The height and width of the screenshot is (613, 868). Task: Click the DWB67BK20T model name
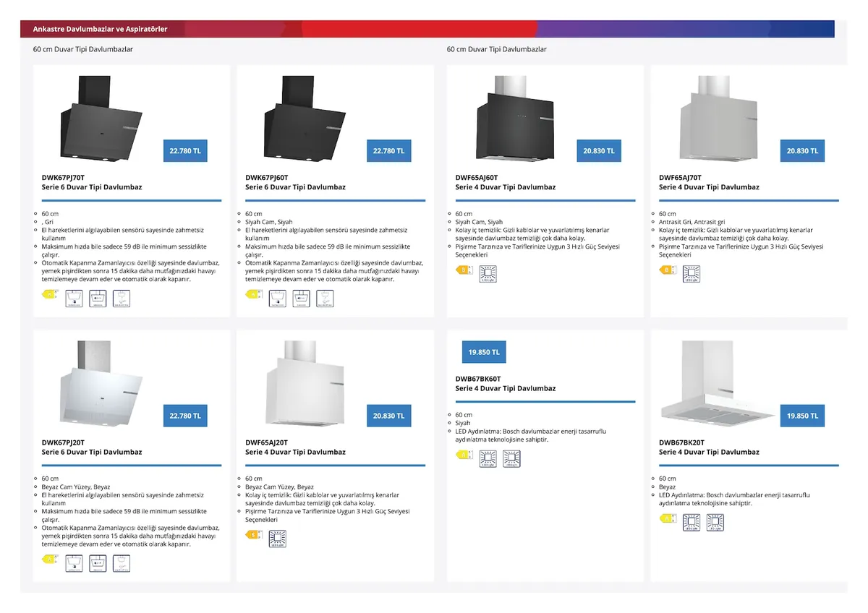point(681,442)
